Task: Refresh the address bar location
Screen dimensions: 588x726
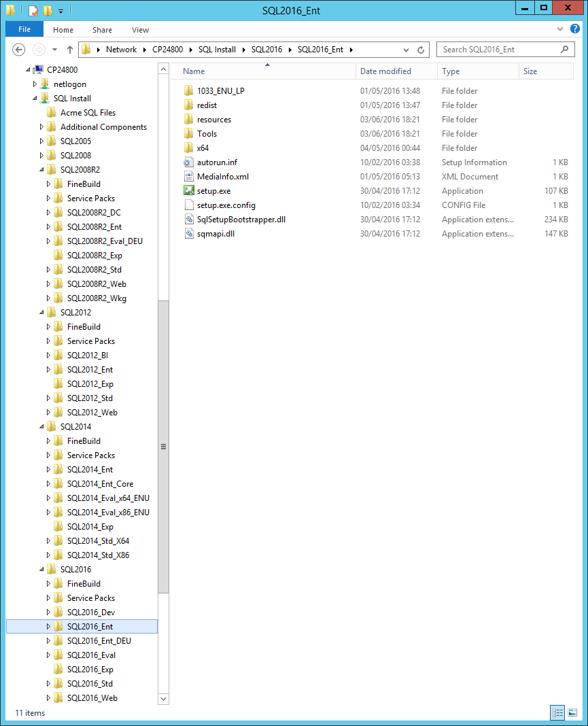Action: pos(420,50)
